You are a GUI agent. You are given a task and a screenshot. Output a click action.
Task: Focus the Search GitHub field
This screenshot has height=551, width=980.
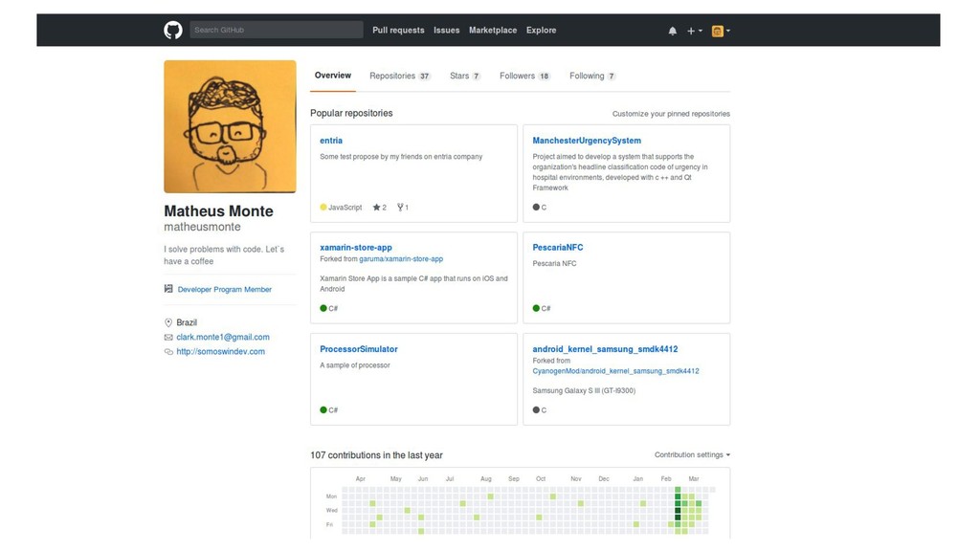pyautogui.click(x=277, y=30)
